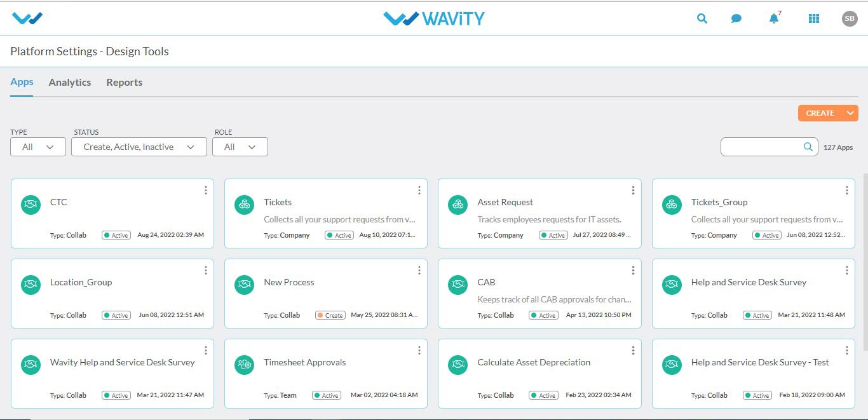Click the Location_Group app icon
This screenshot has height=420, width=868.
tap(31, 285)
